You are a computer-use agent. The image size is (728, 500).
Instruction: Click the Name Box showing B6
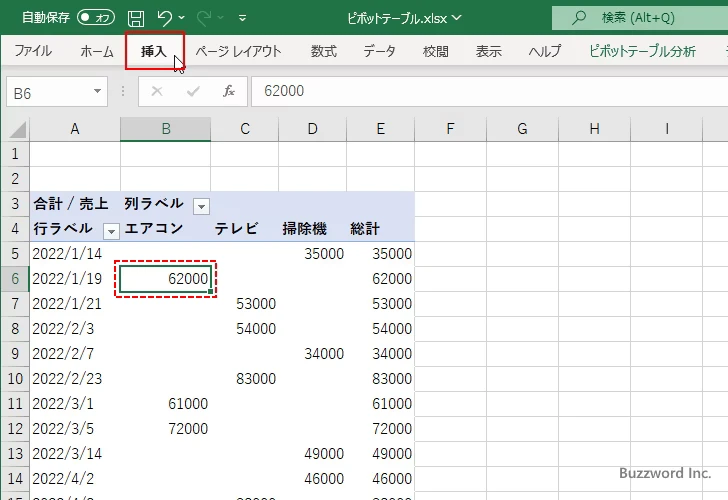pyautogui.click(x=49, y=92)
